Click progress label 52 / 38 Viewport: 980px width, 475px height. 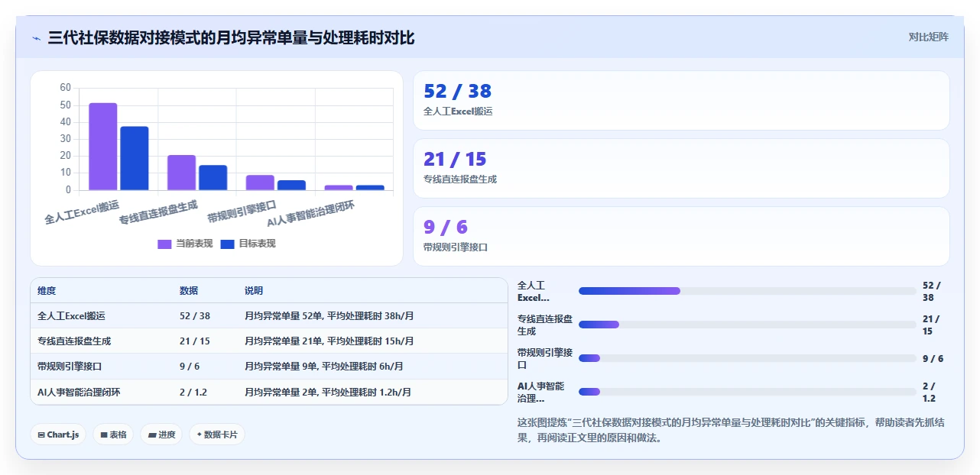[933, 291]
